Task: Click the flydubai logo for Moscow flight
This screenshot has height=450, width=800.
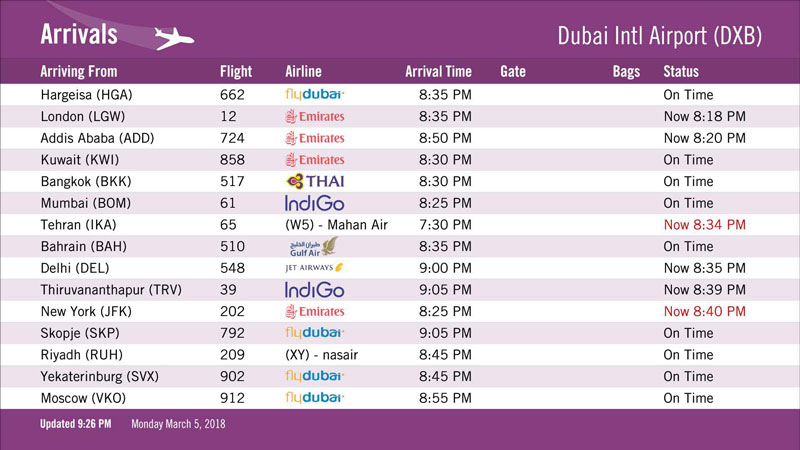Action: (315, 398)
